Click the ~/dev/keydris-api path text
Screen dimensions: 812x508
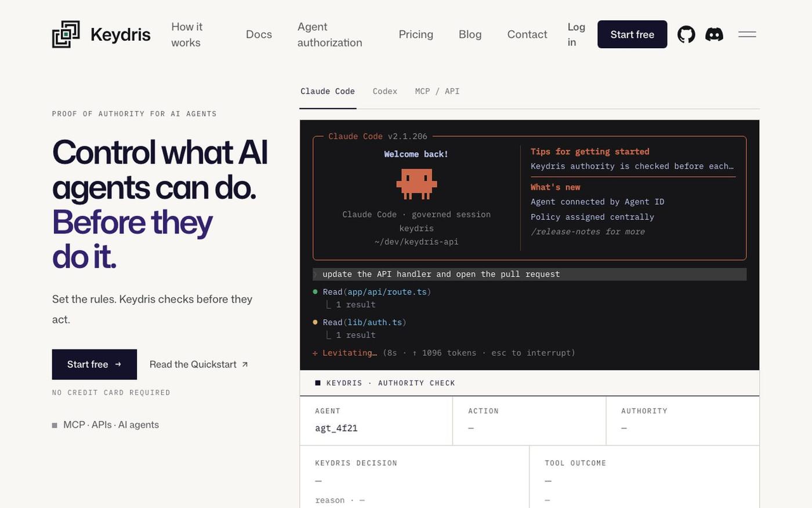tap(416, 242)
